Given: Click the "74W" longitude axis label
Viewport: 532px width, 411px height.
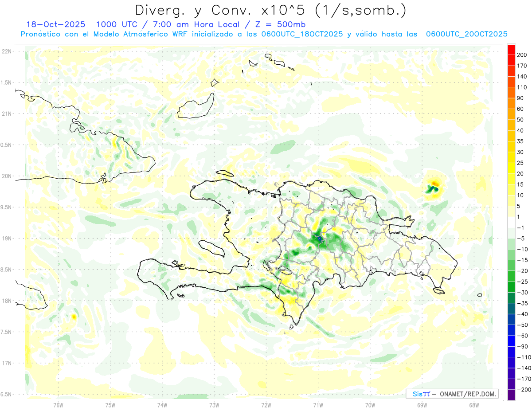Looking at the screenshot, I should coord(162,405).
